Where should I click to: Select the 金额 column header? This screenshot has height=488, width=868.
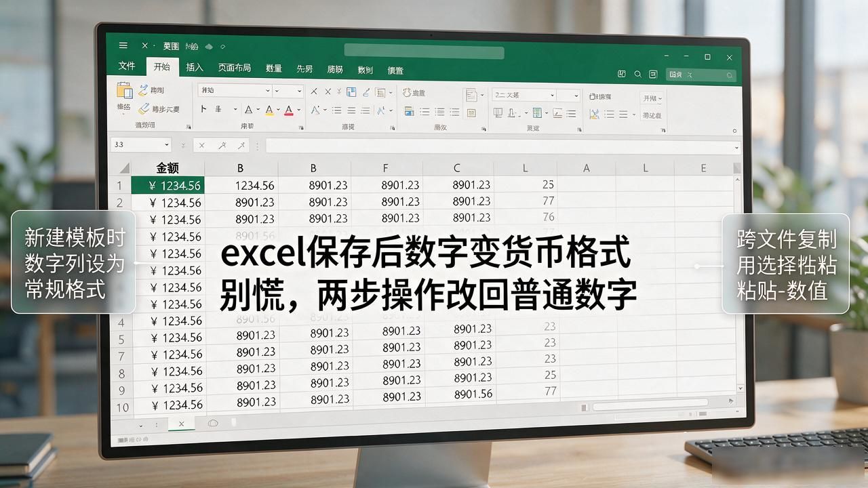click(167, 167)
